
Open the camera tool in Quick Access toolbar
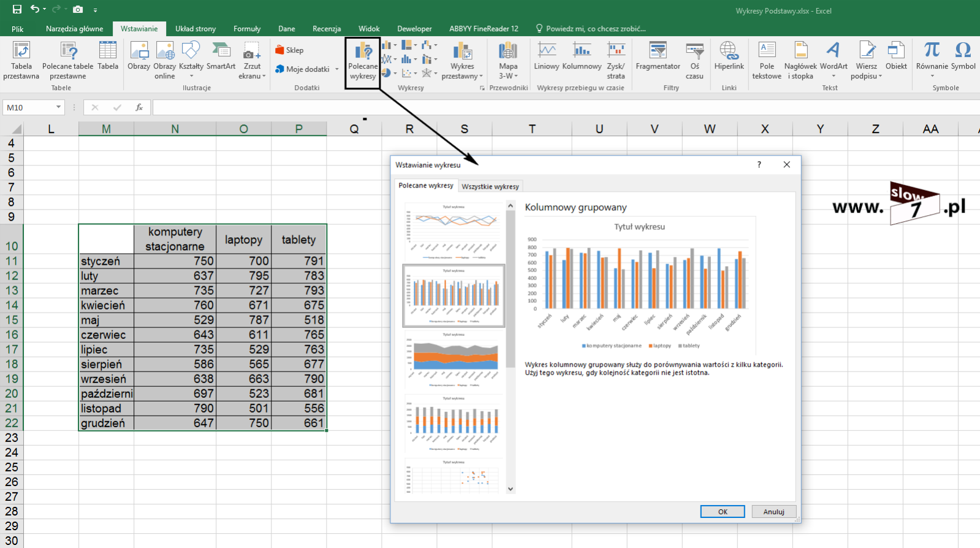(x=78, y=9)
